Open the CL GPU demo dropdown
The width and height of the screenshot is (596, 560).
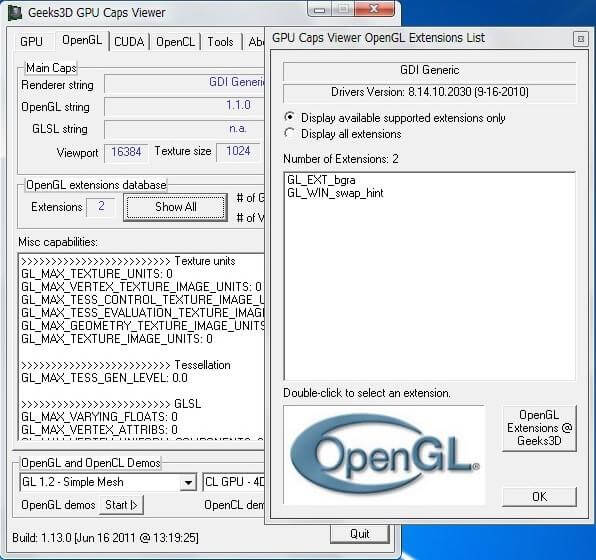[233, 482]
